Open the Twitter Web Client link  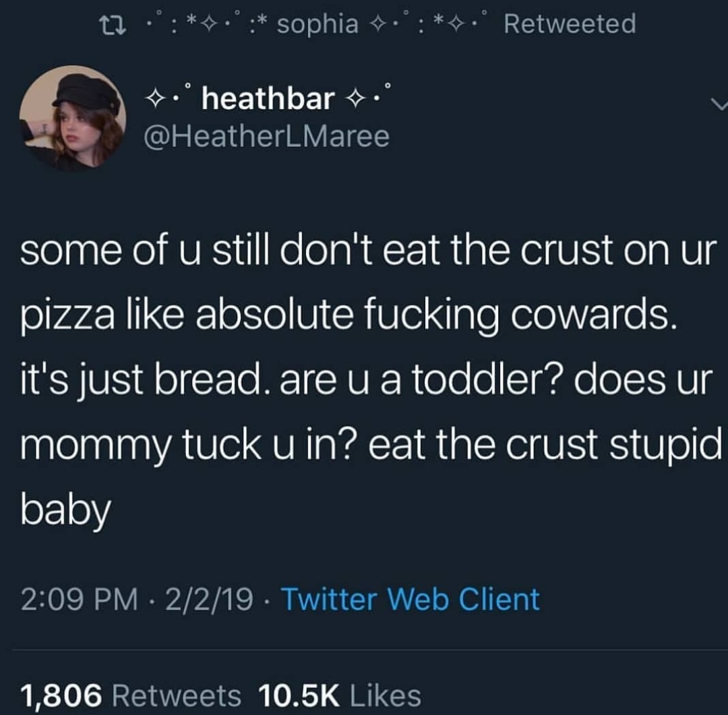[x=411, y=599]
